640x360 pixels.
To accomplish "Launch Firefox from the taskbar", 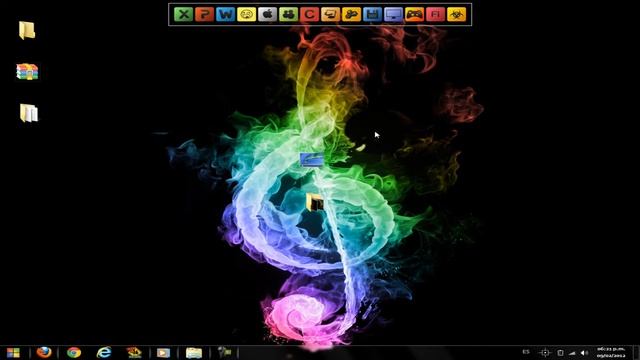I will 44,352.
